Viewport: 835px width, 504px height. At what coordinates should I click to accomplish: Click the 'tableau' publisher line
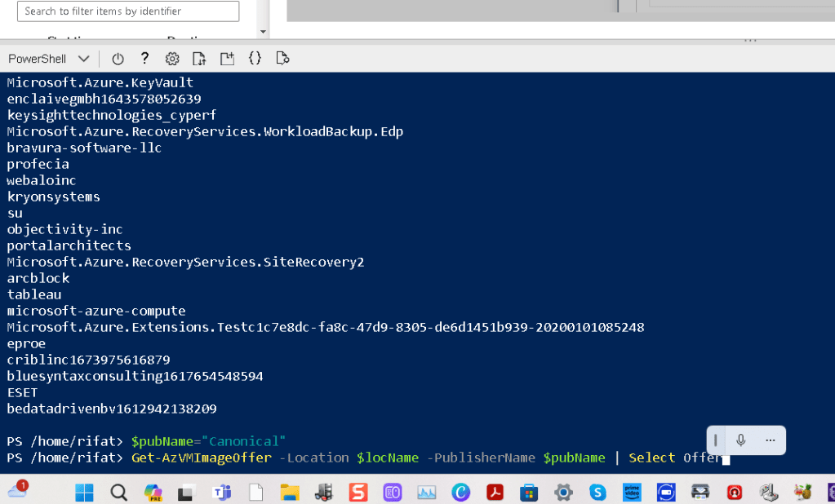(x=34, y=294)
